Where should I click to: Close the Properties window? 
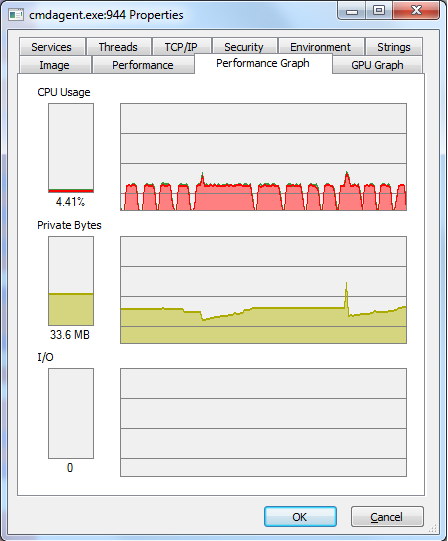pos(416,10)
